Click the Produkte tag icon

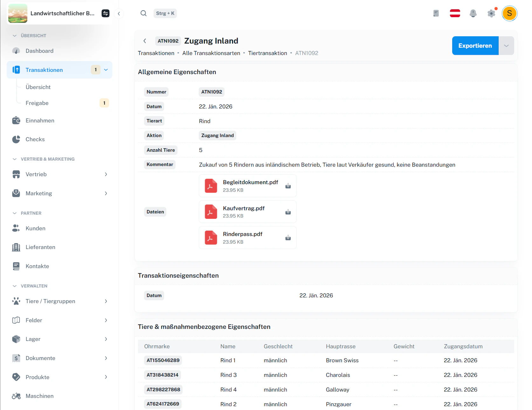(x=16, y=377)
